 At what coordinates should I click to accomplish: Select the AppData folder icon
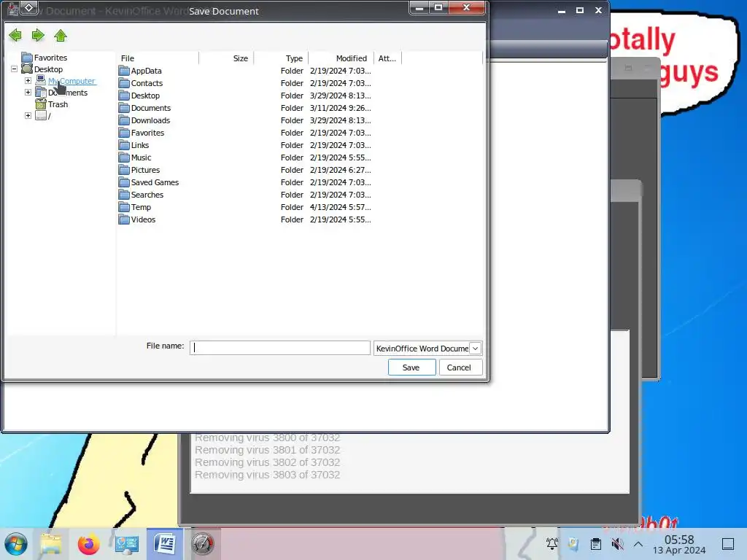coord(124,71)
